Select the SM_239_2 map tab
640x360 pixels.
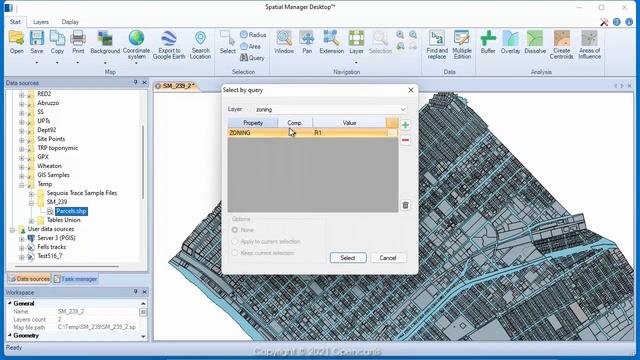[176, 86]
